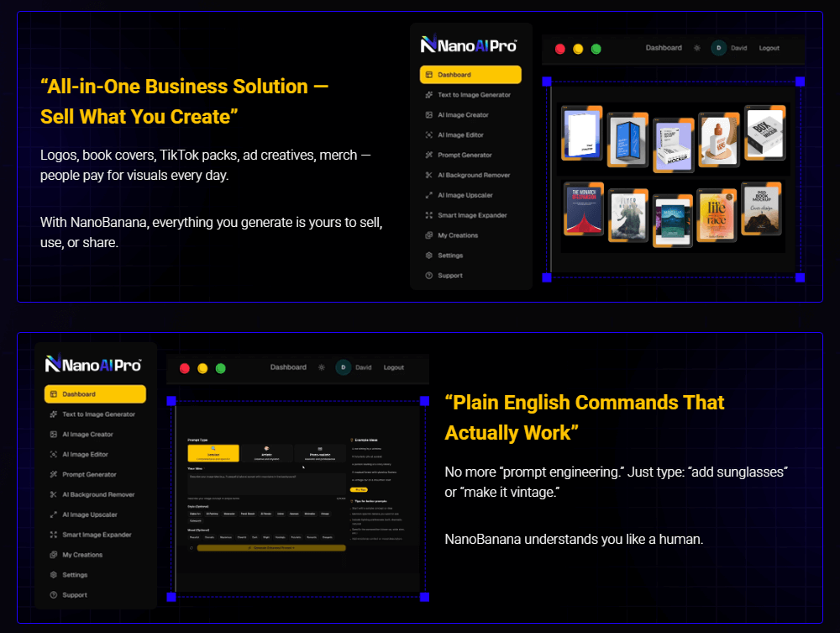The width and height of the screenshot is (840, 633).
Task: Click Smart Image Expander icon beside prompt form
Action: coord(54,535)
